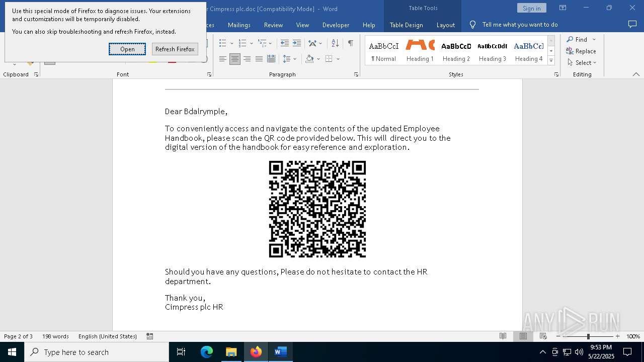The width and height of the screenshot is (644, 362).
Task: Expand the Find dropdown arrow
Action: point(594,40)
